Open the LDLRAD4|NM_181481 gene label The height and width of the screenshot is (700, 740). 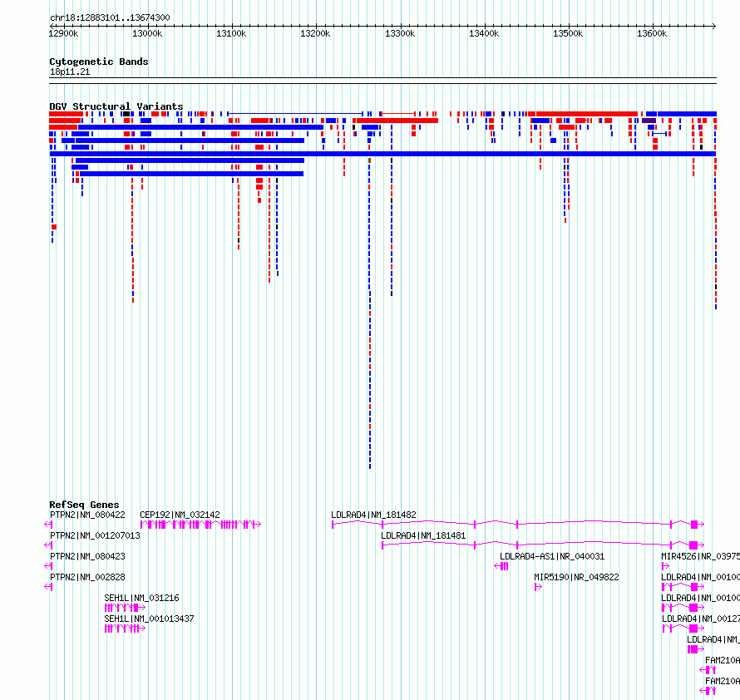pos(423,535)
